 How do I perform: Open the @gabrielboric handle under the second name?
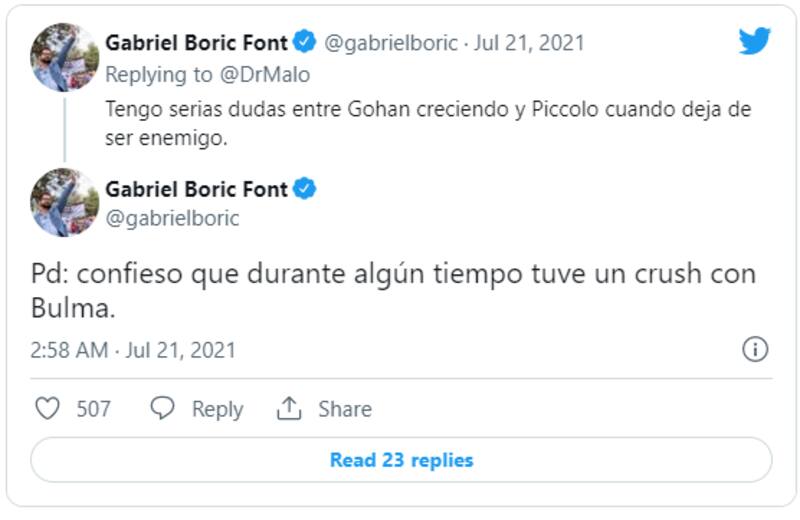(x=172, y=218)
